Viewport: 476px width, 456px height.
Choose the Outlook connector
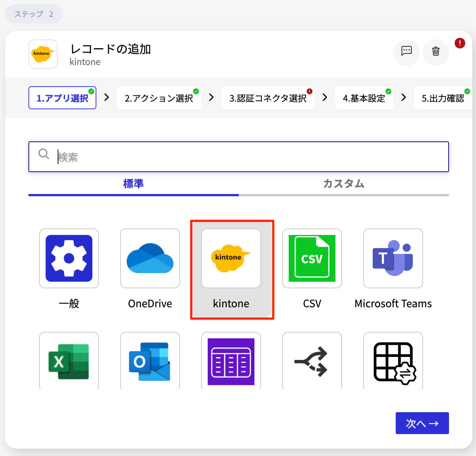pyautogui.click(x=150, y=361)
